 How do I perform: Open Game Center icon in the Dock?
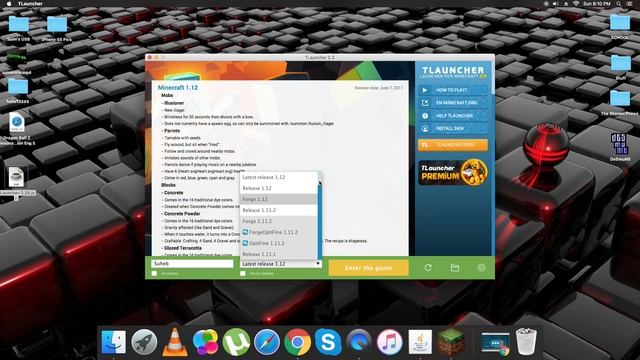[205, 342]
